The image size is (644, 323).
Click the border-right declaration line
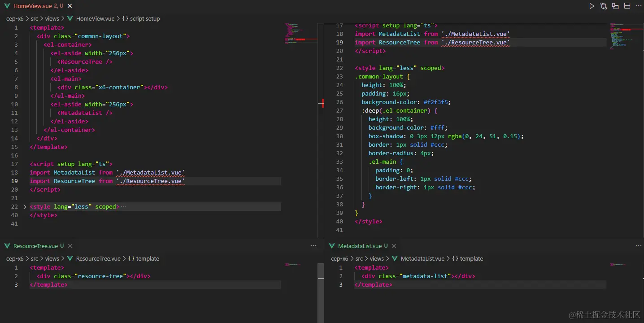click(x=426, y=188)
